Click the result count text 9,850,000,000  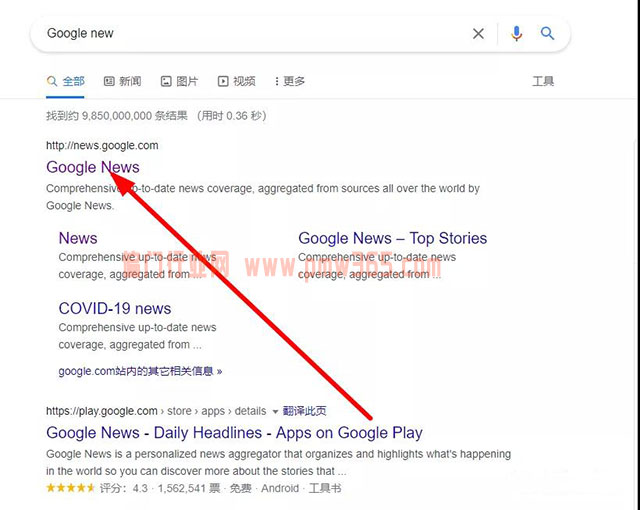117,116
